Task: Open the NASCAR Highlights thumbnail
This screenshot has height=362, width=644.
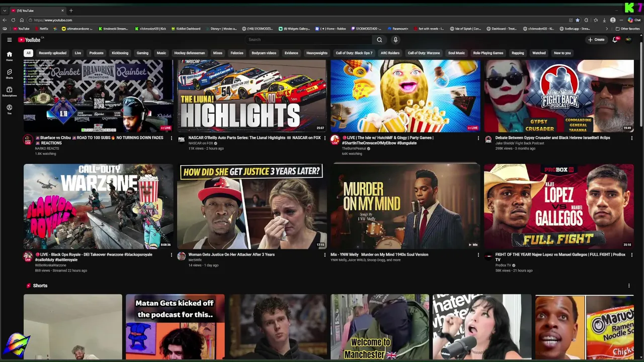Action: 252,96
